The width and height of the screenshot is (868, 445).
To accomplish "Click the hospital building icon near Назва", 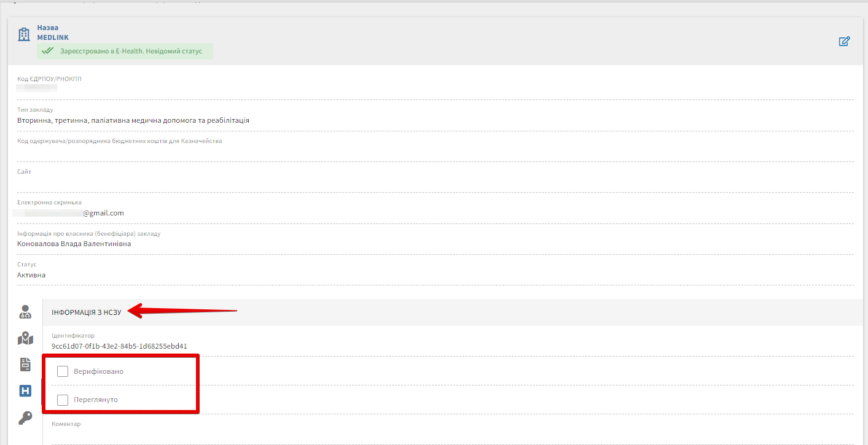I will pos(24,34).
